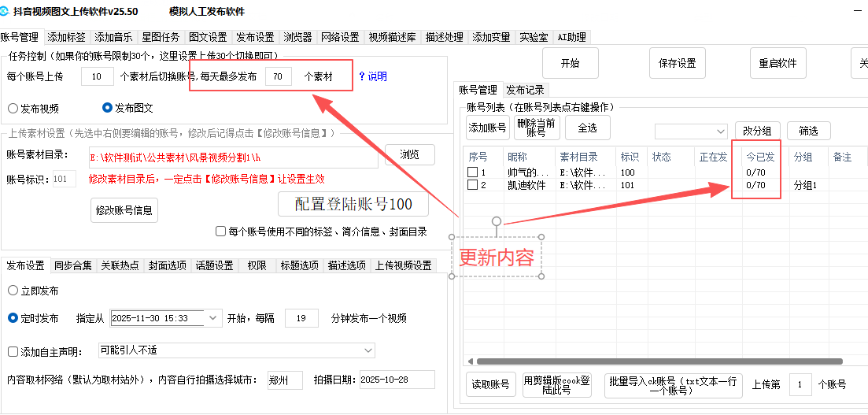Click the 全选 button
Image resolution: width=868 pixels, height=415 pixels.
pos(587,128)
